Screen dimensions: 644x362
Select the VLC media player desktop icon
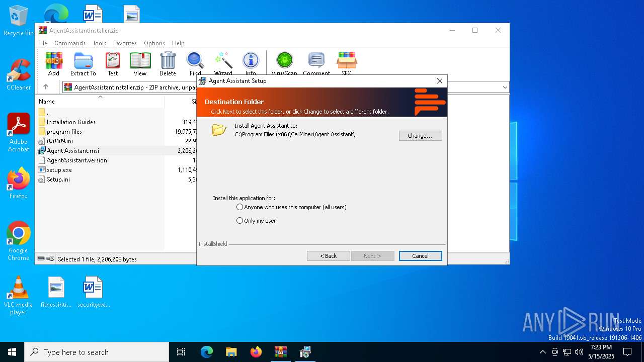(19, 296)
